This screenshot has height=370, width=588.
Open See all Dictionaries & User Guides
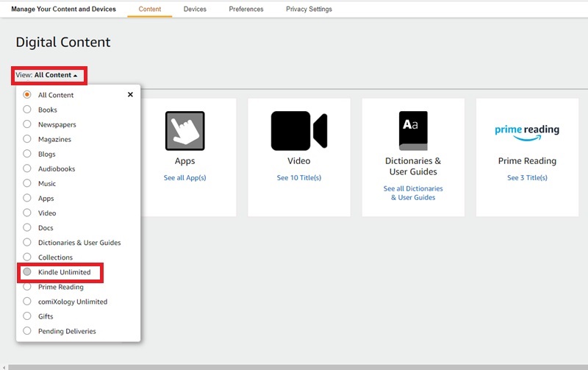click(x=412, y=193)
